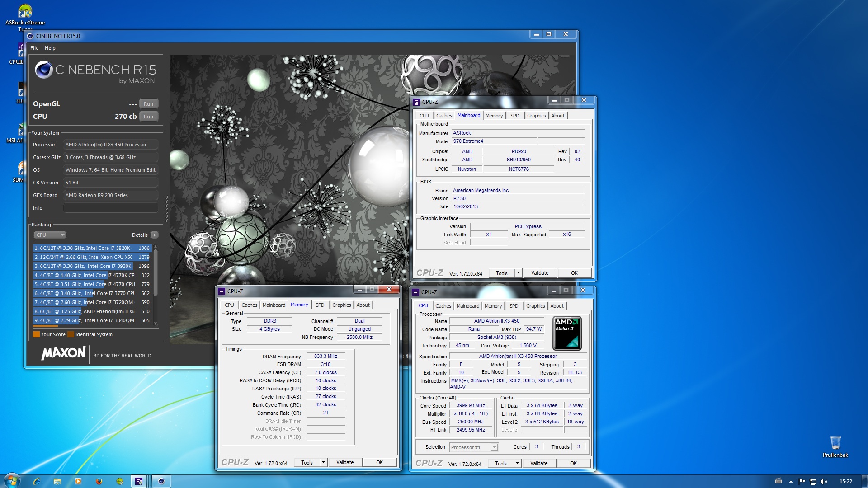Click OK in Mainboard CPU-Z window
Viewport: 868px width, 488px height.
(x=575, y=273)
